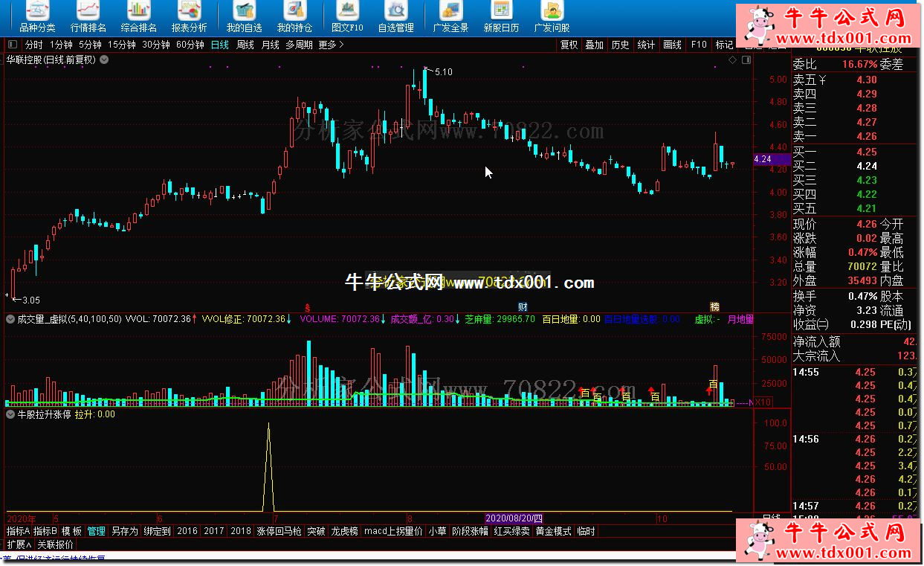Click the red $ marker on the timeline
Image resolution: width=924 pixels, height=566 pixels.
(308, 306)
